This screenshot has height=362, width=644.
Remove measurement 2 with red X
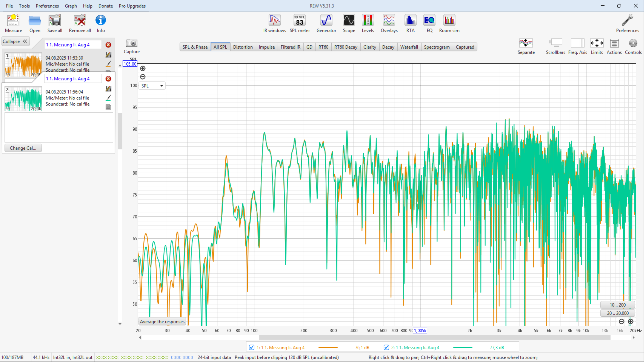(x=108, y=79)
